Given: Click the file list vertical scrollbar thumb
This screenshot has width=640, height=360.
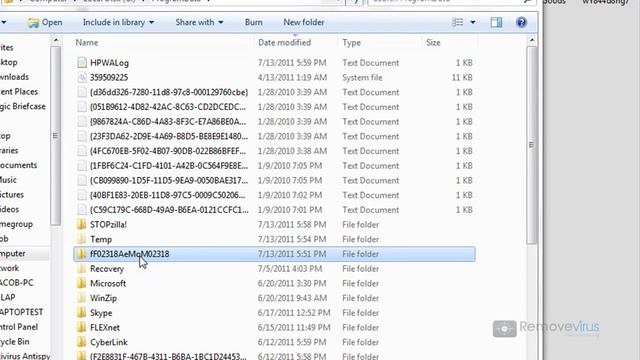Looking at the screenshot, I should (x=531, y=145).
